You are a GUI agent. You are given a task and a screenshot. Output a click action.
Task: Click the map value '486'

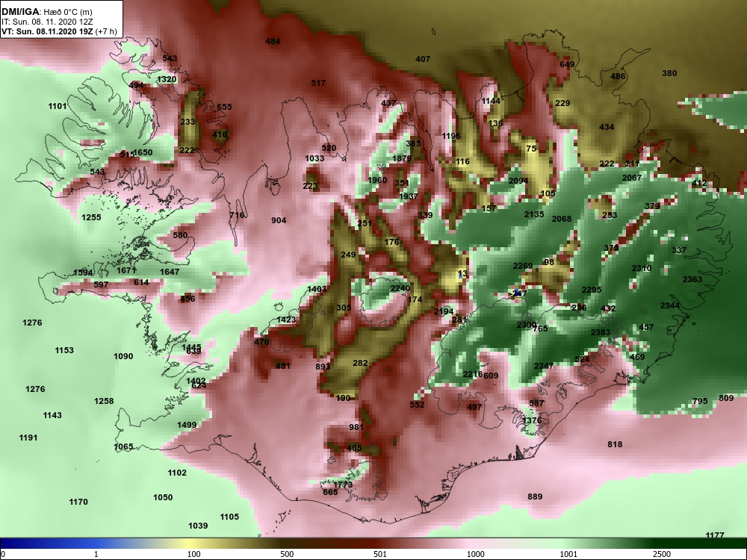(618, 77)
